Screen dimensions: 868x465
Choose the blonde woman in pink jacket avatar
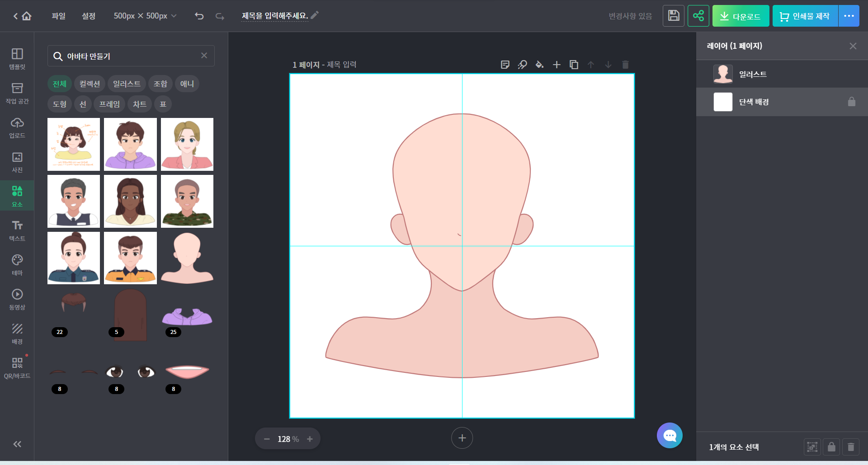pyautogui.click(x=187, y=144)
